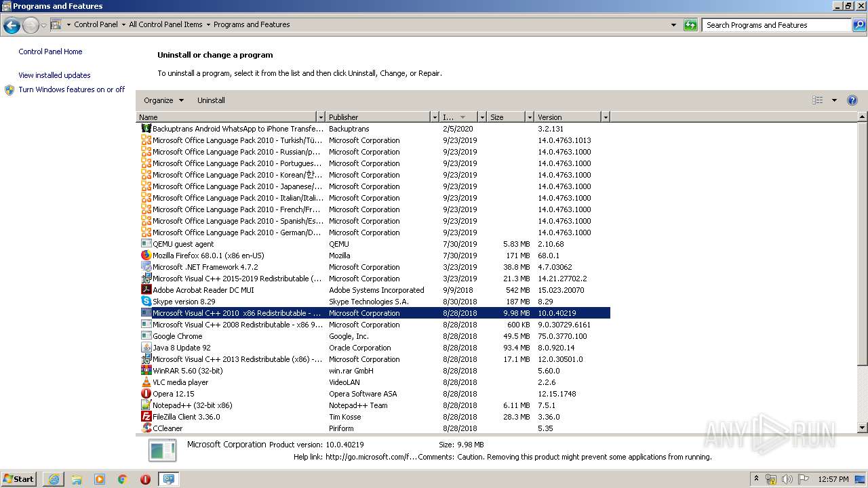Click the Back navigation arrow

coord(12,26)
